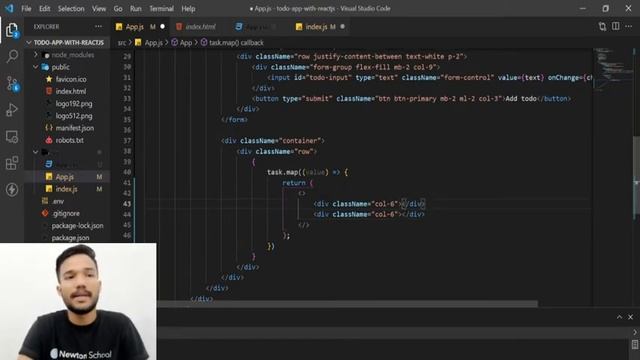Image resolution: width=640 pixels, height=360 pixels.
Task: Open the Explorer view in activity bar
Action: (x=12, y=30)
